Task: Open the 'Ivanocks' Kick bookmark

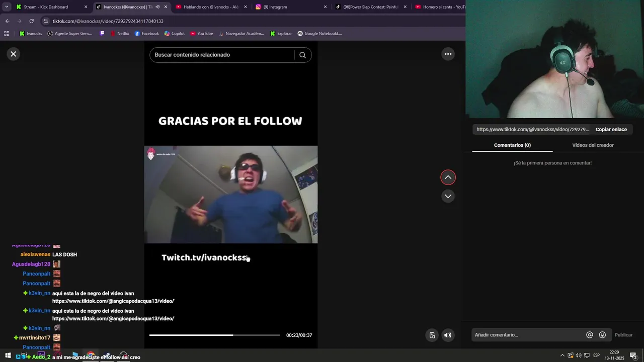Action: (x=31, y=34)
